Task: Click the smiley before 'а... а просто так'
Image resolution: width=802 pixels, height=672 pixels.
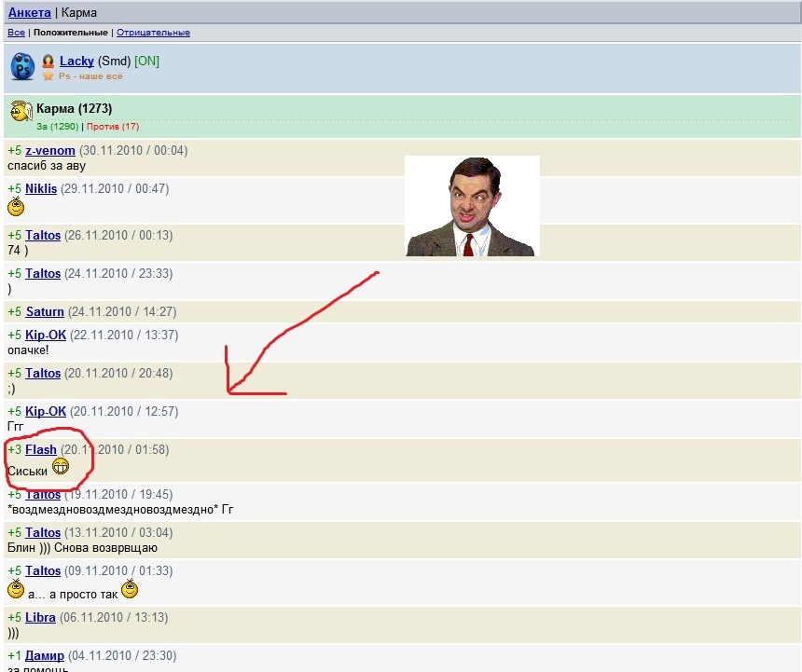Action: point(16,589)
